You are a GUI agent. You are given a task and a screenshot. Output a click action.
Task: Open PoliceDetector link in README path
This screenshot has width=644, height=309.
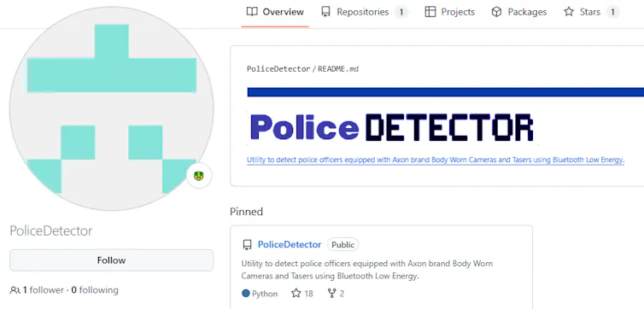point(278,69)
